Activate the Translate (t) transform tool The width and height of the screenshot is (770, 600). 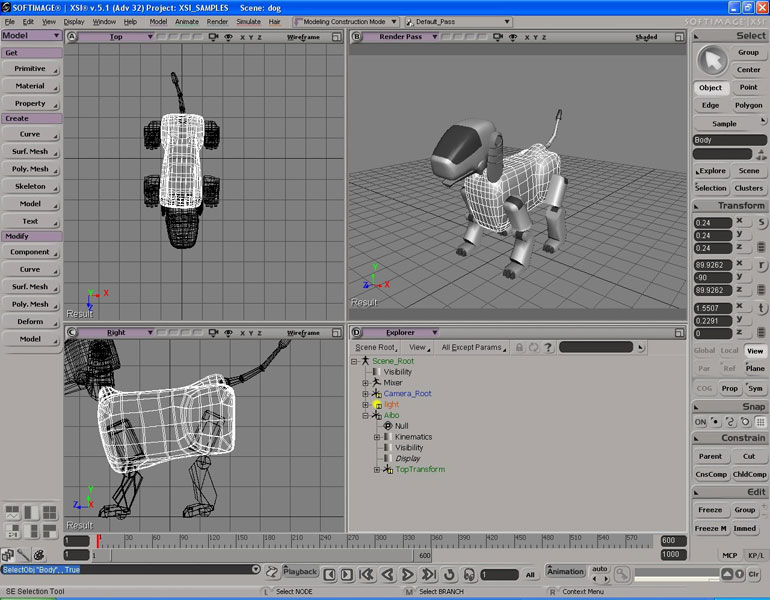[761, 308]
